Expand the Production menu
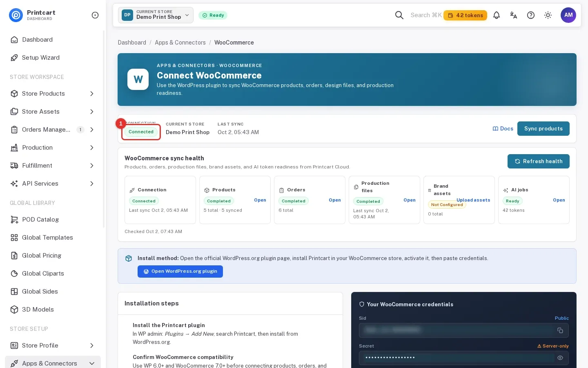Viewport: 588px width, 368px height. 53,148
